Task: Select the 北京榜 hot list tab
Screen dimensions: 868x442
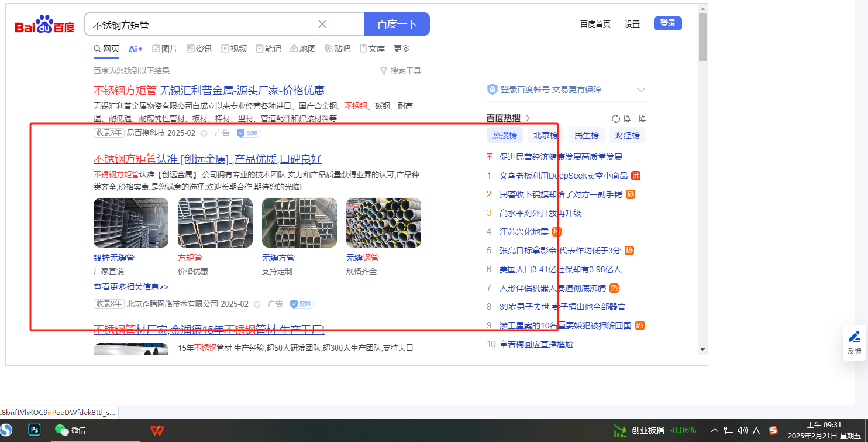Action: pos(545,135)
